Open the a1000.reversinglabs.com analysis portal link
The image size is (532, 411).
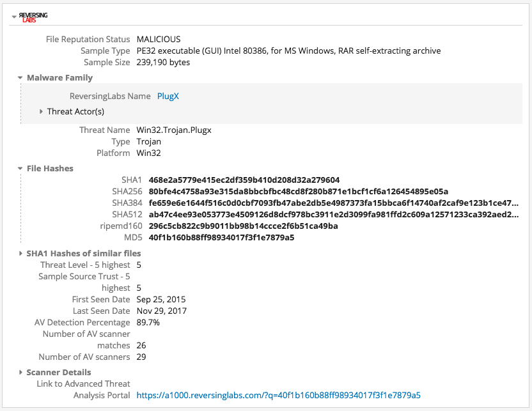coord(278,396)
